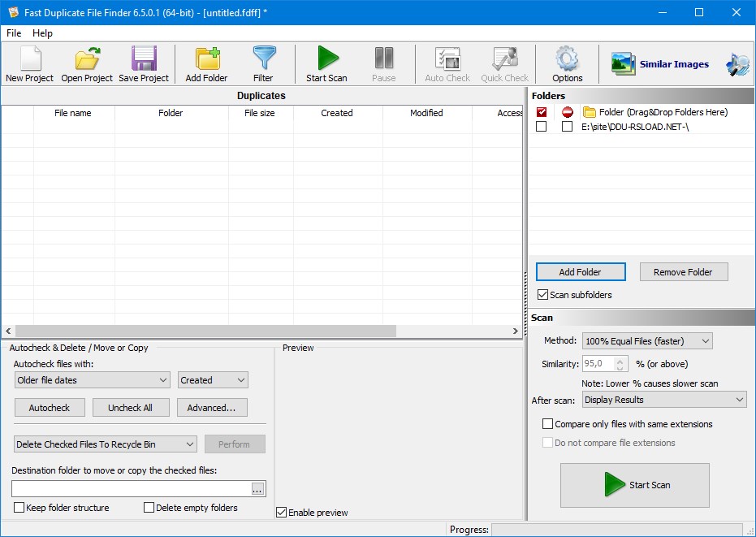Screen dimensions: 756x537
Task: Toggle the Scan subfolders checkbox
Action: pyautogui.click(x=543, y=295)
